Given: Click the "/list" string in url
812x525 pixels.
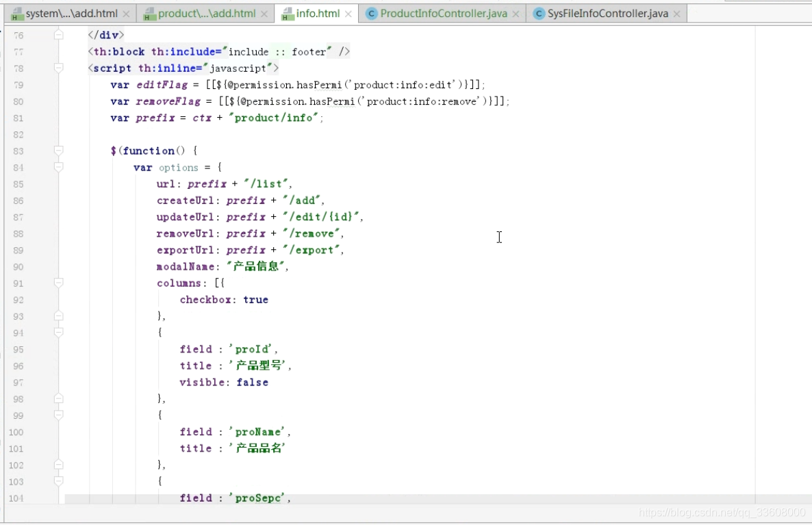Looking at the screenshot, I should tap(265, 184).
